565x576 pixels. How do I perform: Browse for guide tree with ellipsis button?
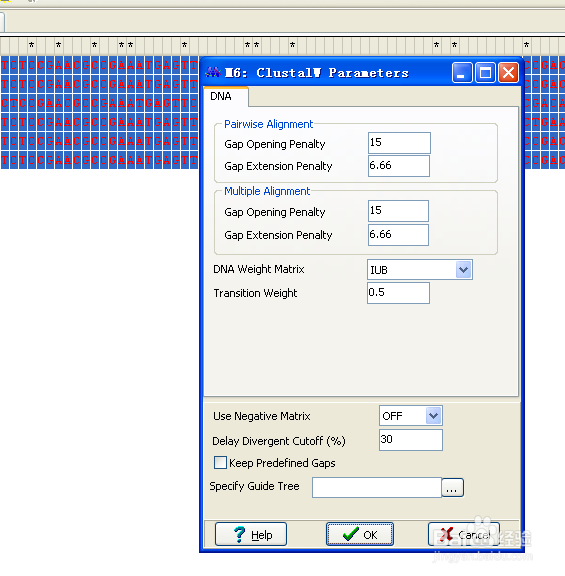point(452,488)
